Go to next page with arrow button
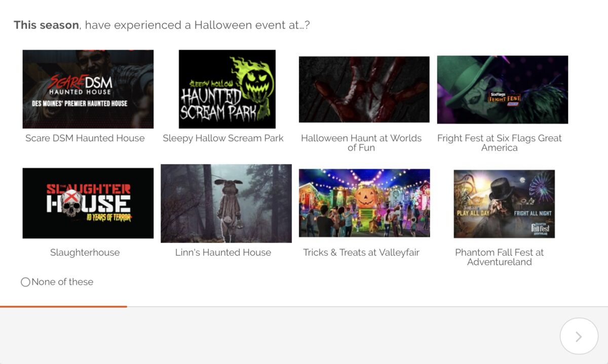The image size is (608, 364). [x=579, y=336]
